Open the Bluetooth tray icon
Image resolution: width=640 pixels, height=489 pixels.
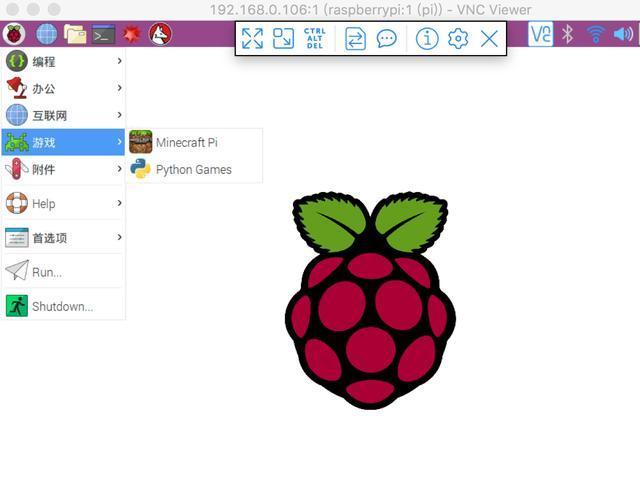568,34
